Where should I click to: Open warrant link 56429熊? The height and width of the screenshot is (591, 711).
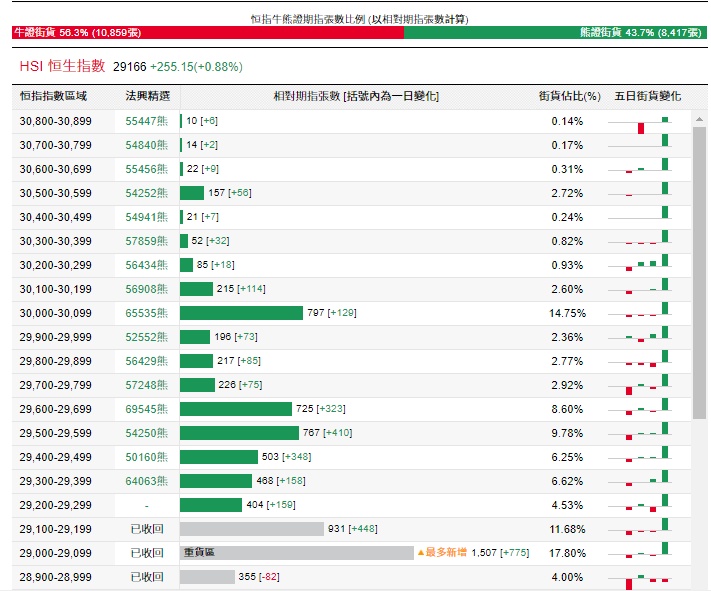[146, 361]
